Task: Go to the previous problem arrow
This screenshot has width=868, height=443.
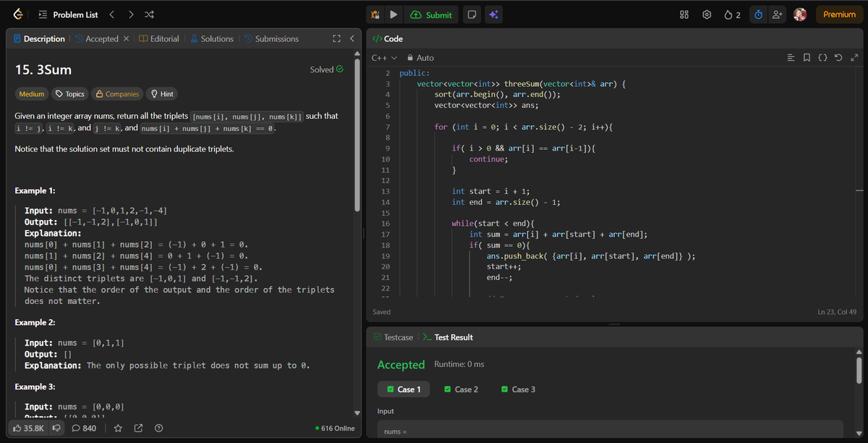Action: tap(111, 14)
